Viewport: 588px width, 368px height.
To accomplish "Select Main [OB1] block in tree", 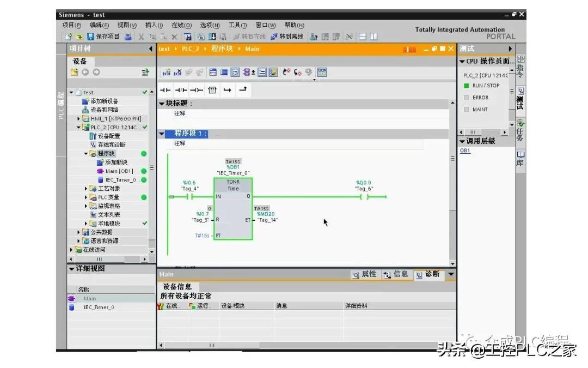I will tap(119, 171).
